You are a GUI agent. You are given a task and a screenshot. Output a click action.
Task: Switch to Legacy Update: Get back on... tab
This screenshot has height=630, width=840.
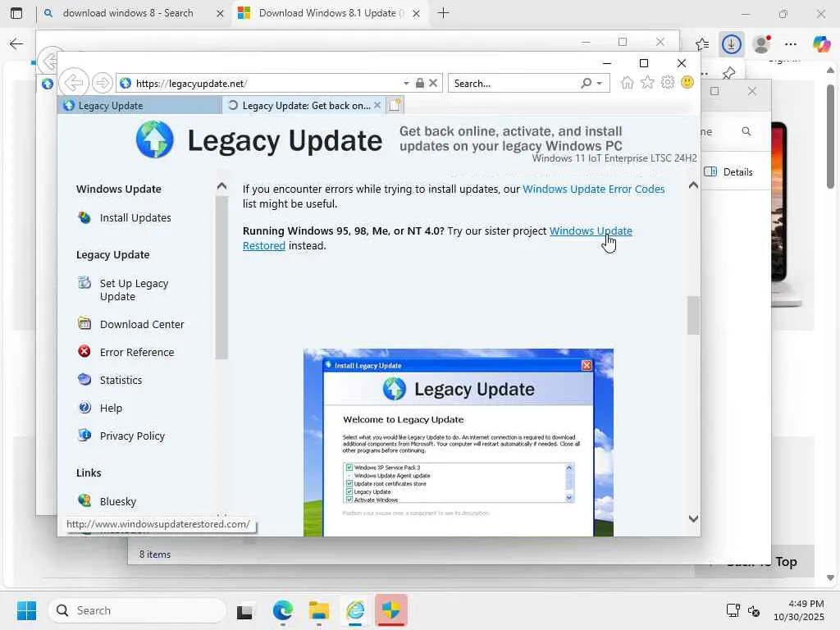tap(304, 106)
